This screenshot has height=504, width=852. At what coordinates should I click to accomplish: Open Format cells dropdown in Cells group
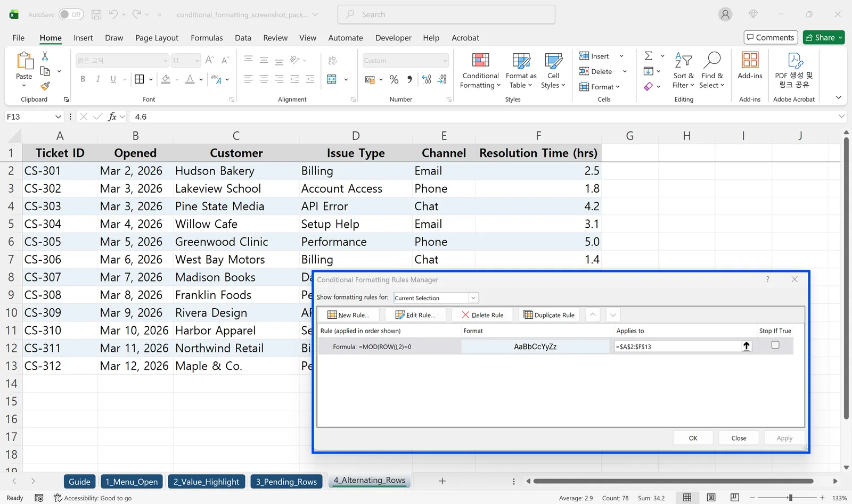click(x=600, y=87)
